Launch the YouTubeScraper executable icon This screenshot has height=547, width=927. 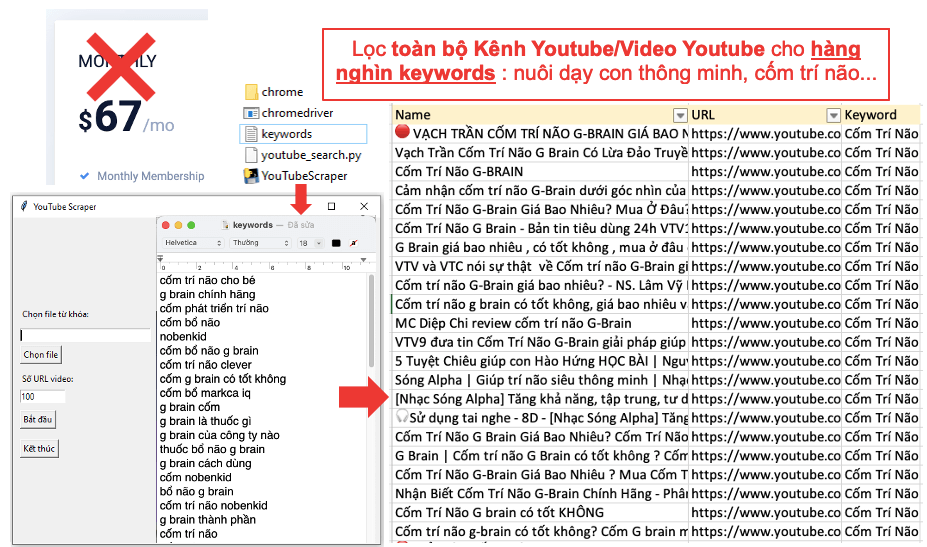click(251, 176)
